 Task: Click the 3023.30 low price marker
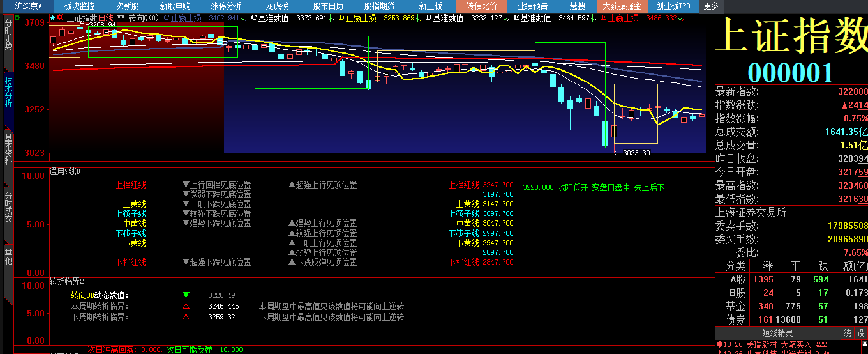(636, 153)
